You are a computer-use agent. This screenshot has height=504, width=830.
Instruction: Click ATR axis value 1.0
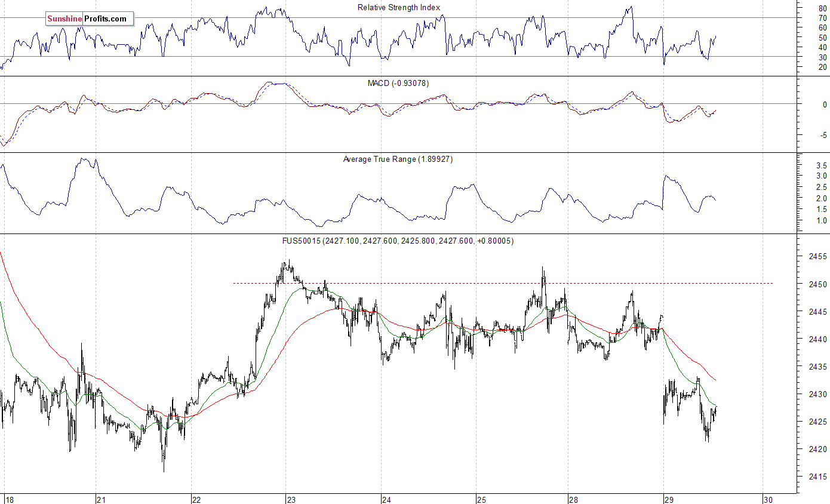click(821, 220)
